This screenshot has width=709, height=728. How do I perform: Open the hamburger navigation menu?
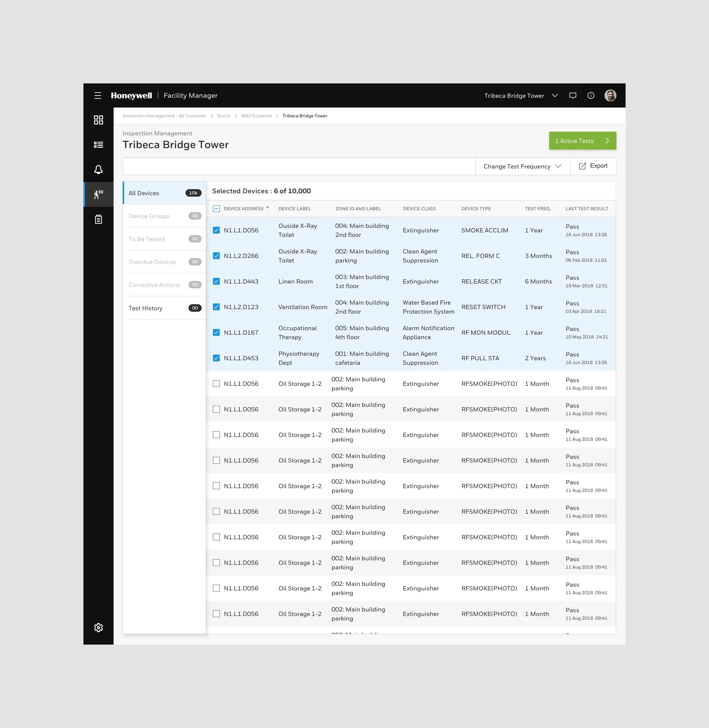tap(98, 96)
